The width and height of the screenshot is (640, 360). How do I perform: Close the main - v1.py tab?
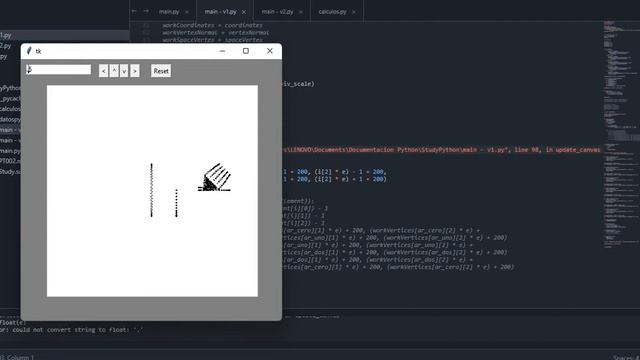click(x=244, y=12)
